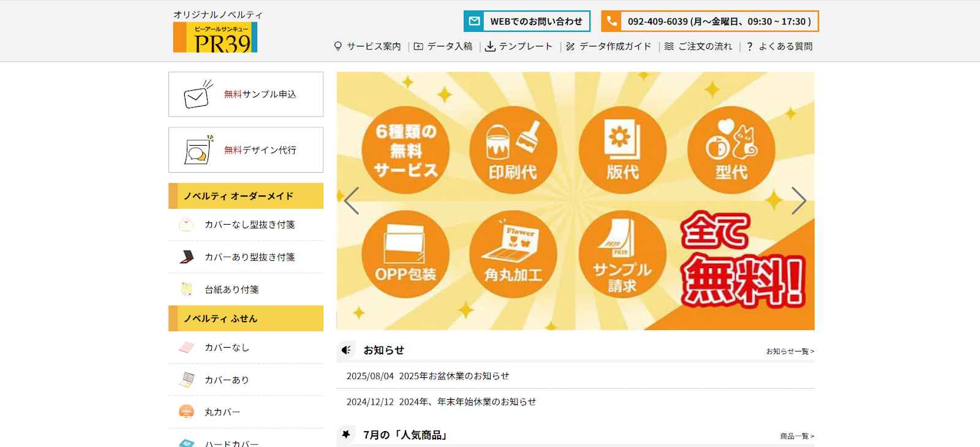Click the OPP包装 circle icon
The image size is (980, 447).
pos(405,254)
